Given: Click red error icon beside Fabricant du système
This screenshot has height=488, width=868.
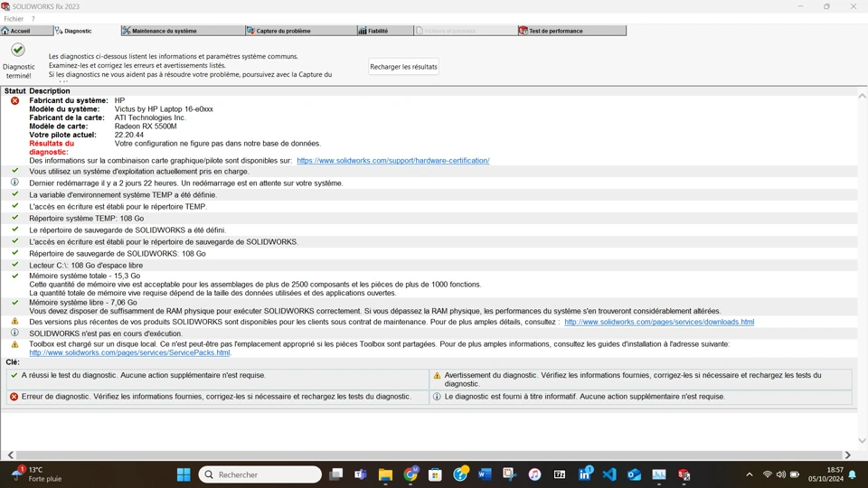Looking at the screenshot, I should (x=15, y=100).
